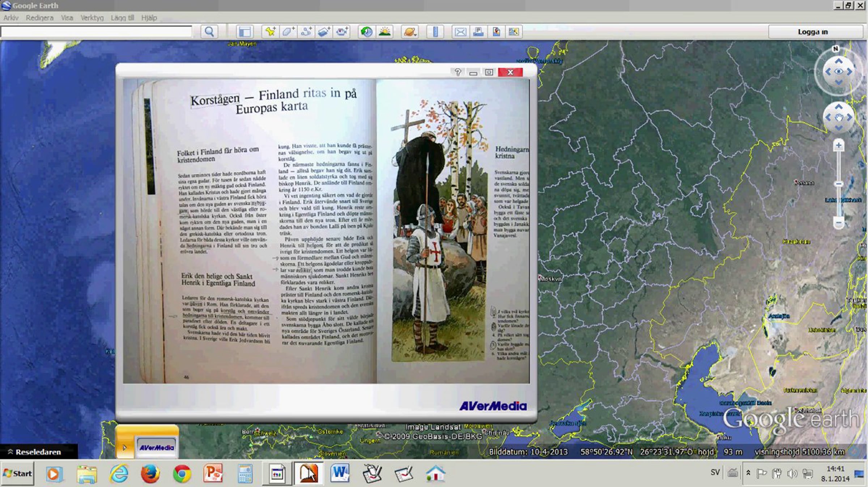The height and width of the screenshot is (487, 868).
Task: Click the arrow on the AVerMedia tab
Action: click(124, 448)
